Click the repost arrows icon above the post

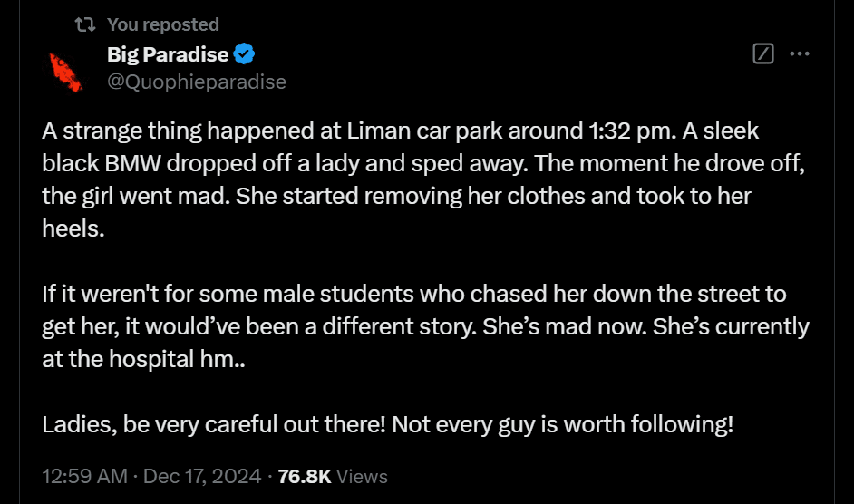coord(85,24)
